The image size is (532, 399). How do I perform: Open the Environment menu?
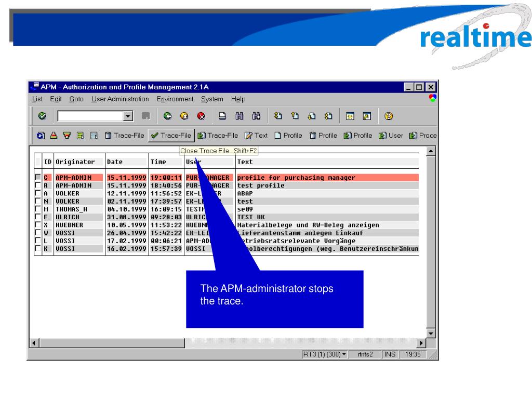pyautogui.click(x=175, y=99)
